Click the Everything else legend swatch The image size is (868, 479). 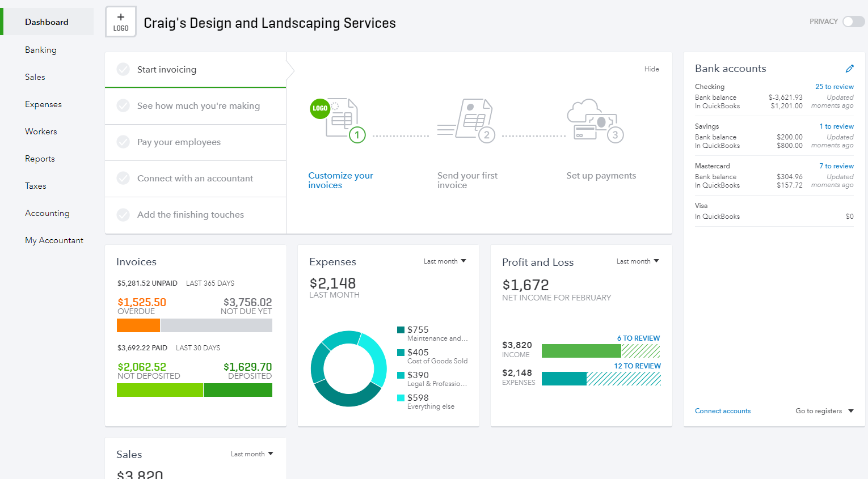[401, 398]
